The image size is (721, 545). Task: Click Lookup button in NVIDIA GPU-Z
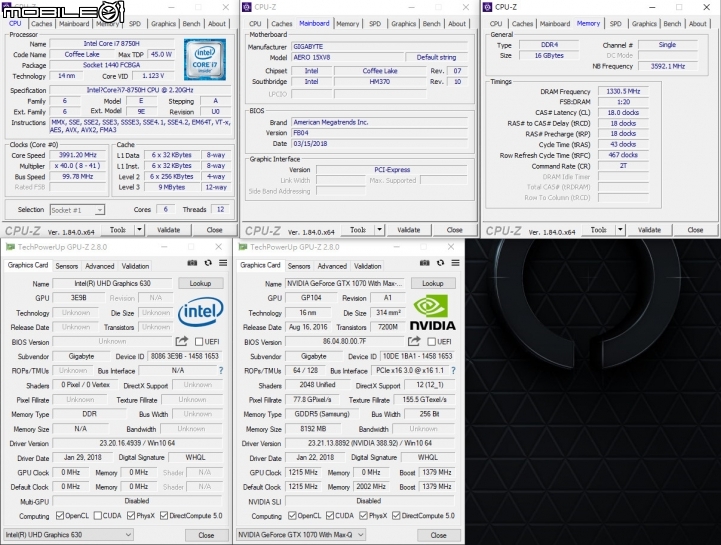click(433, 283)
